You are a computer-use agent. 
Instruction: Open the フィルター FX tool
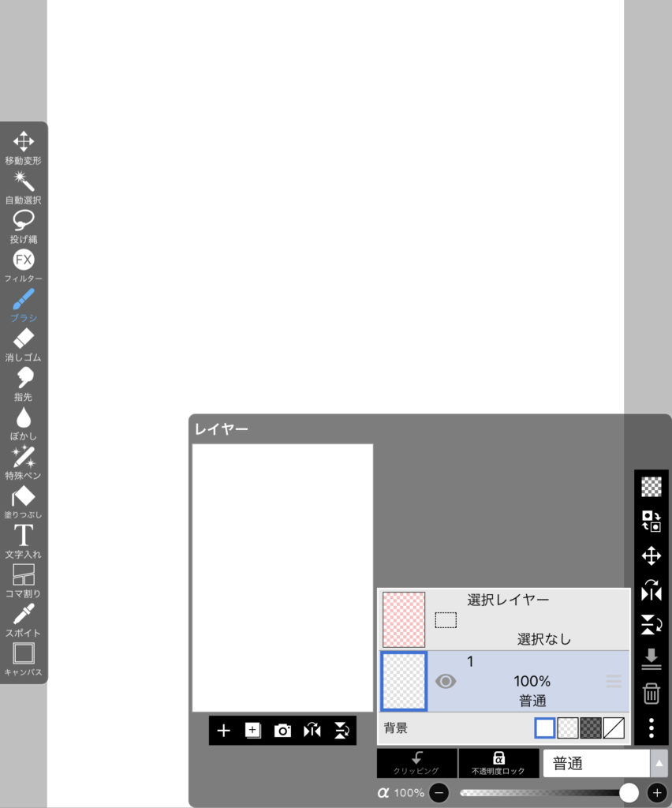coord(24,264)
